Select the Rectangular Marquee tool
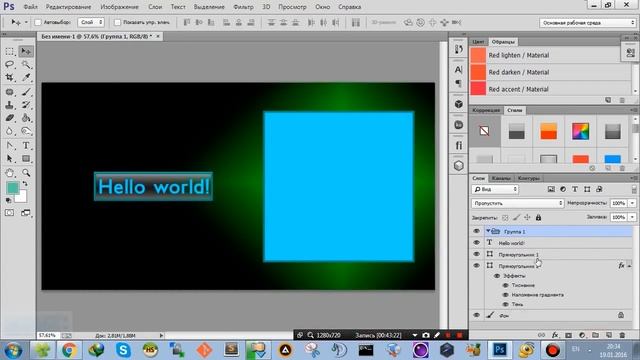640x360 pixels. tap(10, 51)
